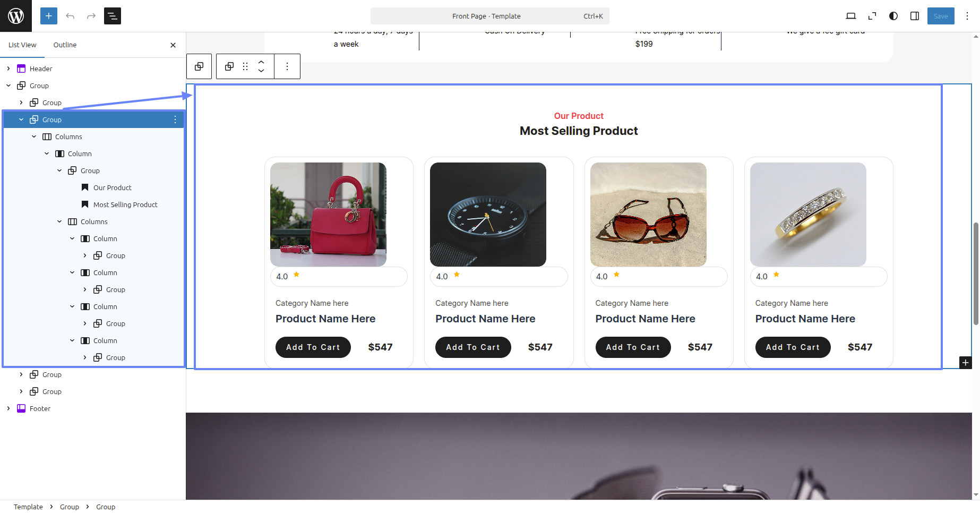This screenshot has height=513, width=980.
Task: Click the redo arrow icon
Action: pyautogui.click(x=91, y=16)
